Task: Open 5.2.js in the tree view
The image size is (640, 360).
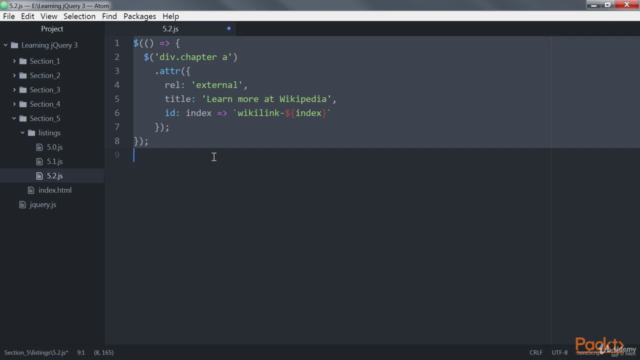Action: (x=55, y=176)
